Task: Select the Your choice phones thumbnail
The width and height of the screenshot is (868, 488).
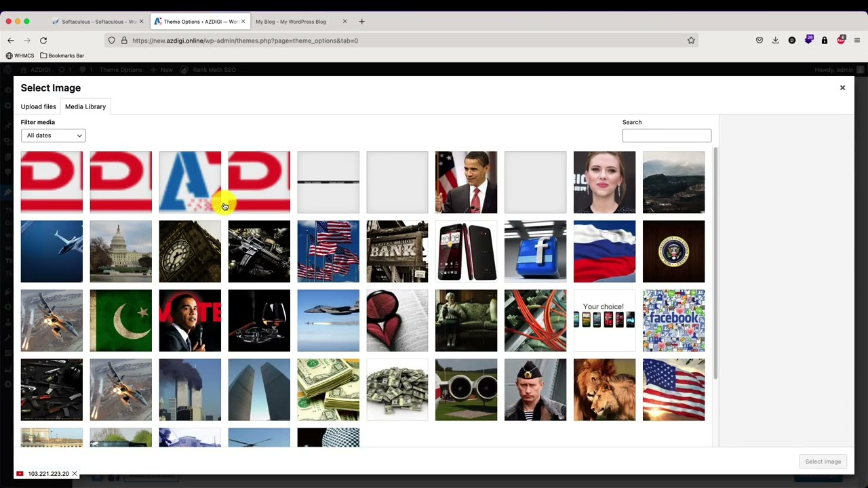Action: pyautogui.click(x=604, y=321)
